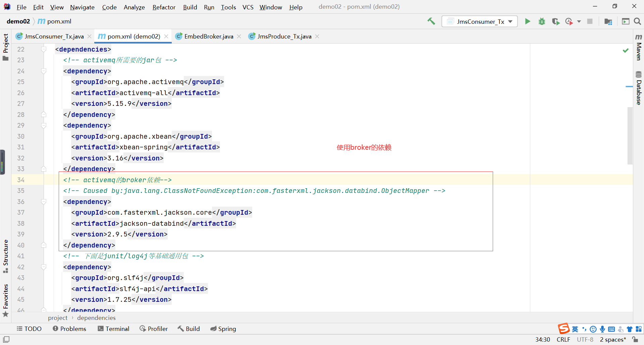Open the Project tool window
The height and width of the screenshot is (345, 644).
point(5,47)
